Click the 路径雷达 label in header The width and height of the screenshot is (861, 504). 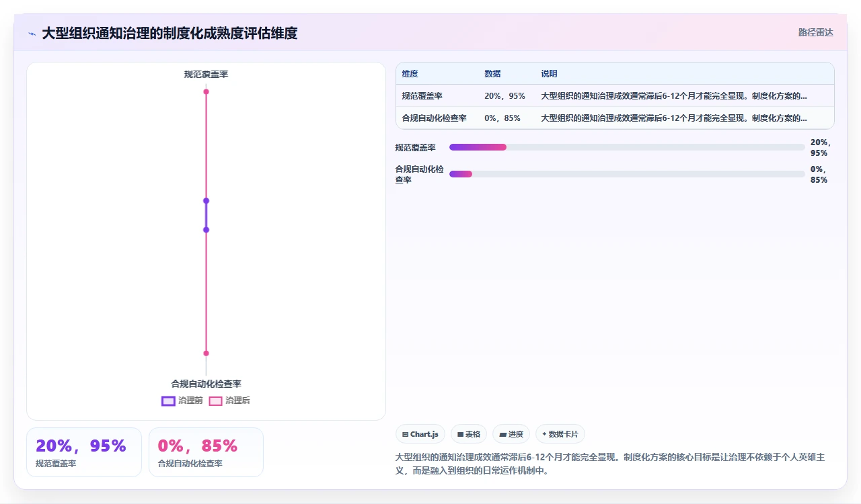816,32
